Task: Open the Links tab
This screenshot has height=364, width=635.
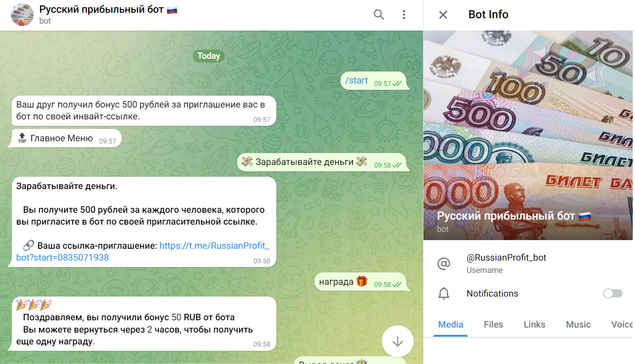Action: [x=534, y=324]
